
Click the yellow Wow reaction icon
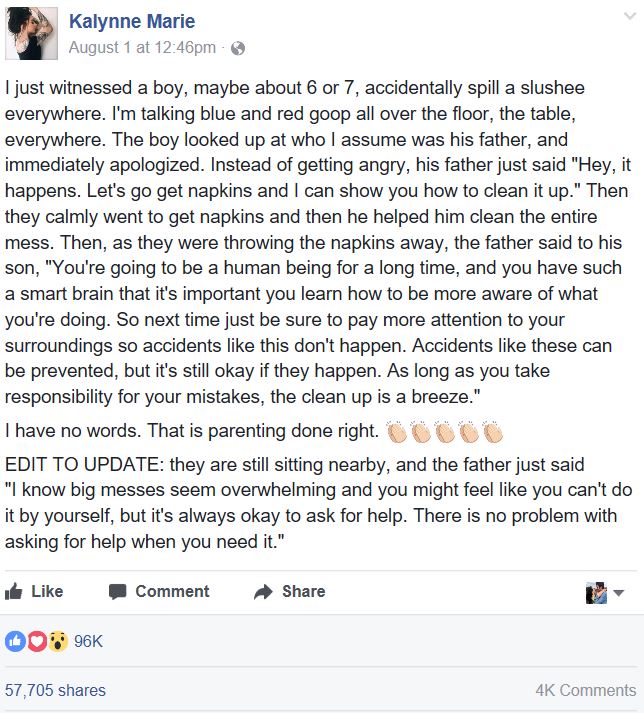[x=58, y=641]
